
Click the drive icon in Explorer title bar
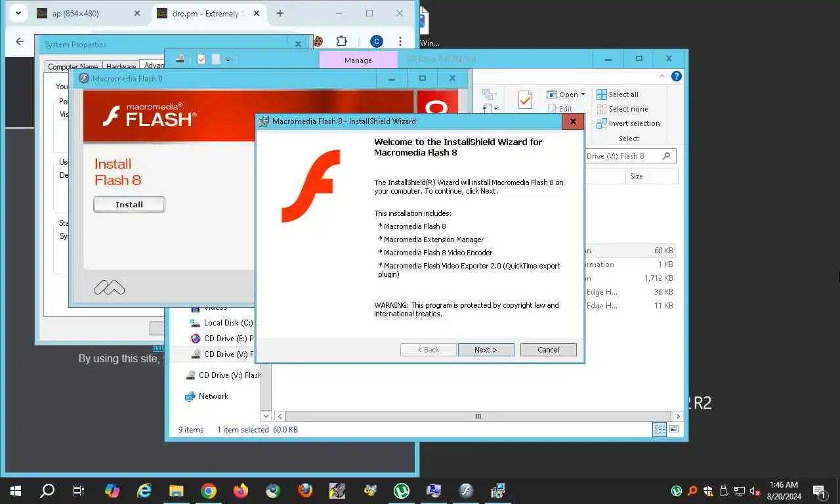180,58
